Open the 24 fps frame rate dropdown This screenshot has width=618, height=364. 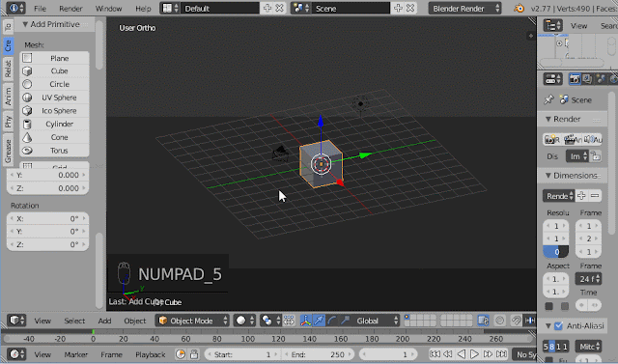point(588,279)
